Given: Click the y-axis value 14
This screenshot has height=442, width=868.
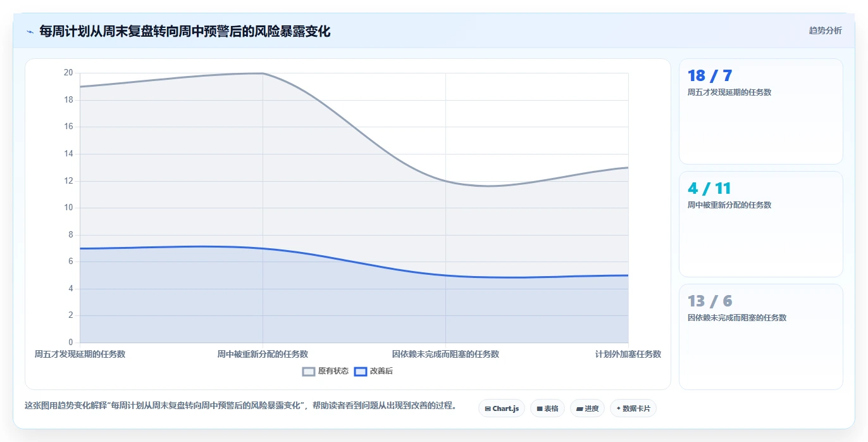Looking at the screenshot, I should (68, 154).
